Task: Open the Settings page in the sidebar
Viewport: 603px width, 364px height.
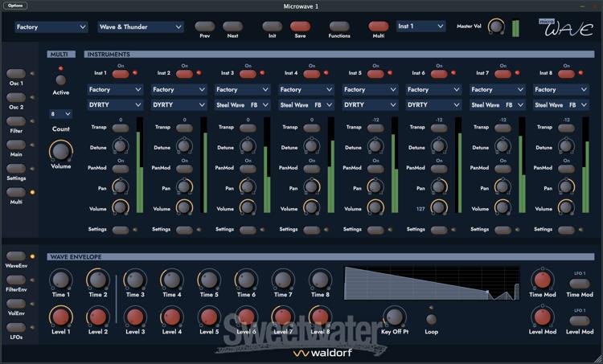Action: click(16, 169)
